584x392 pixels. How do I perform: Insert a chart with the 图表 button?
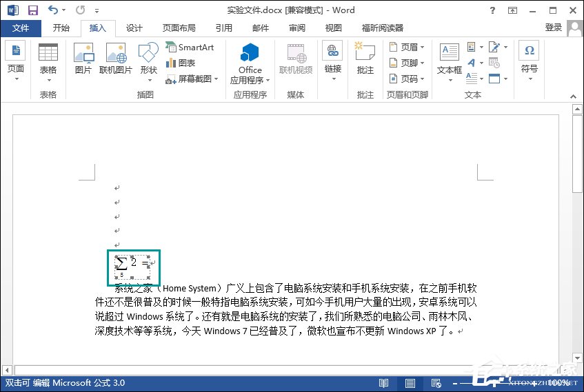pyautogui.click(x=181, y=63)
